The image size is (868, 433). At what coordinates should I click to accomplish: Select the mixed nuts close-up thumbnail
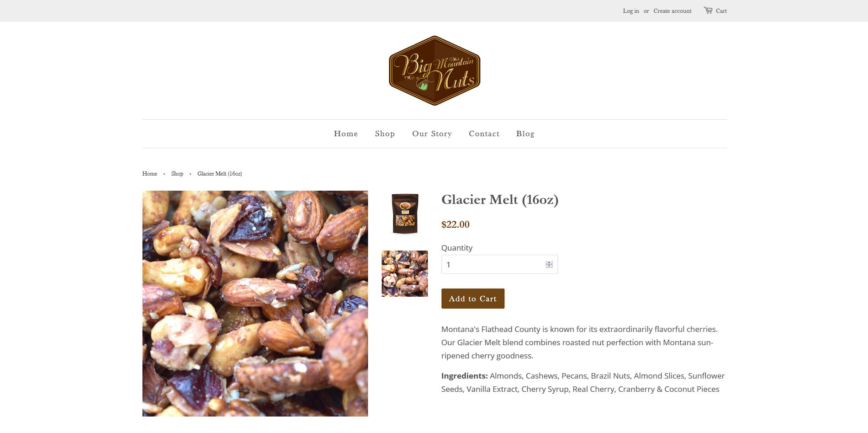click(405, 273)
